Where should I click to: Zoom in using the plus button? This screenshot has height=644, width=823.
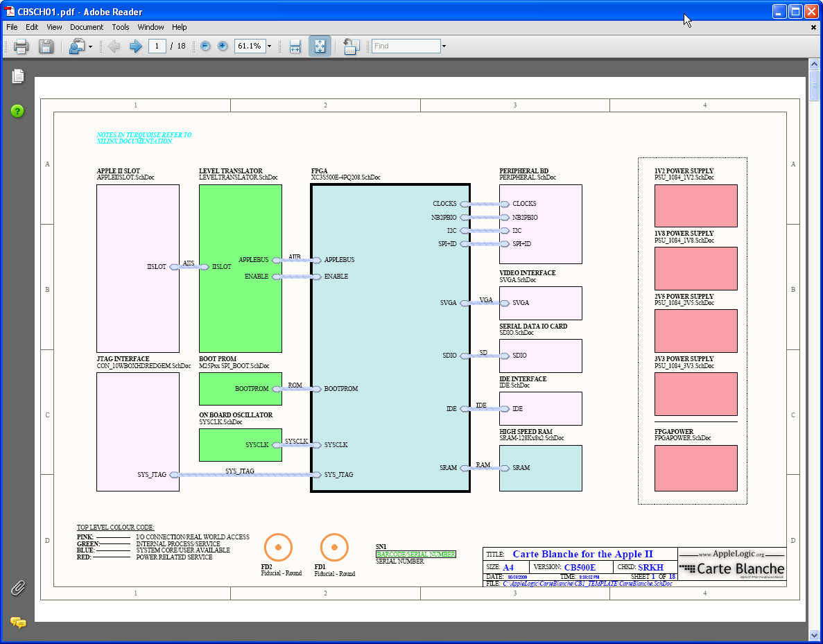(223, 46)
